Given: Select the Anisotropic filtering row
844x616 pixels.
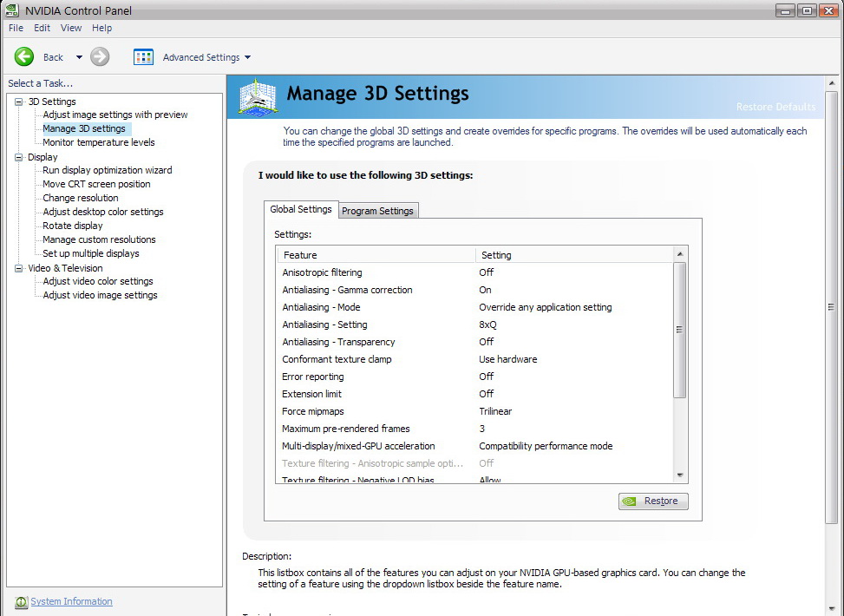Looking at the screenshot, I should coord(474,272).
